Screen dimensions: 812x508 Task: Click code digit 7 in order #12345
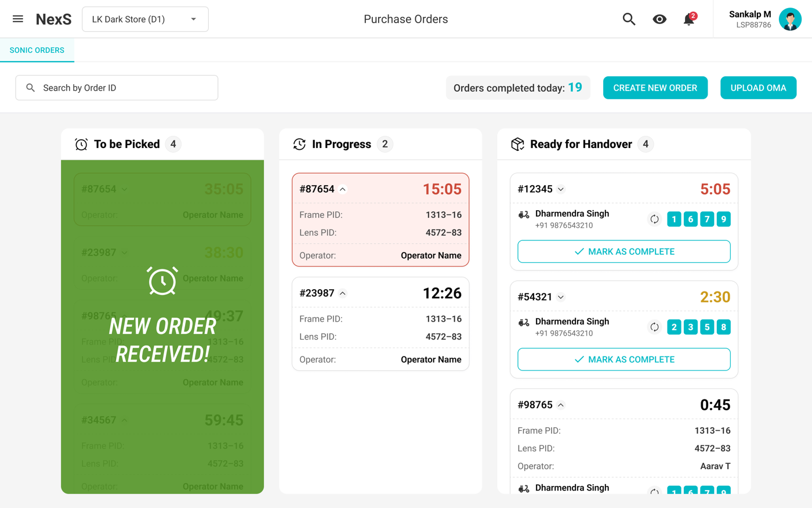707,219
